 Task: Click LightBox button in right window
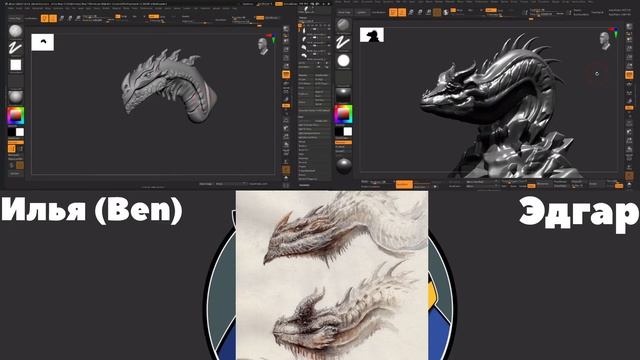point(362,13)
